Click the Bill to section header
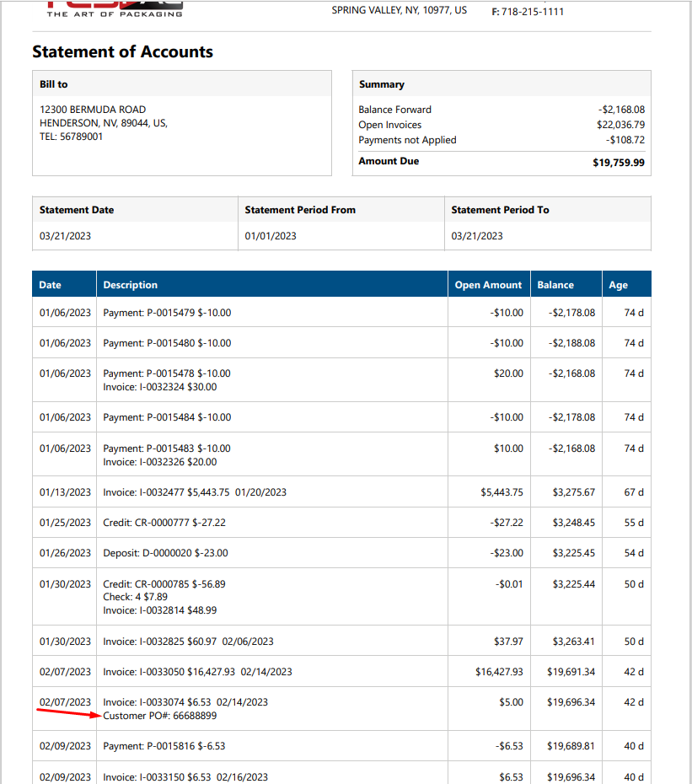 tap(54, 84)
